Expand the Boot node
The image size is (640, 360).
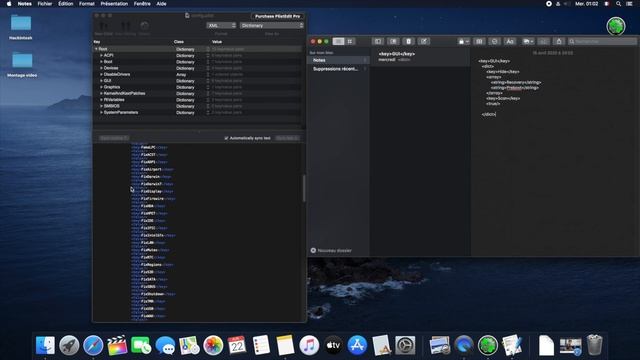pos(101,62)
